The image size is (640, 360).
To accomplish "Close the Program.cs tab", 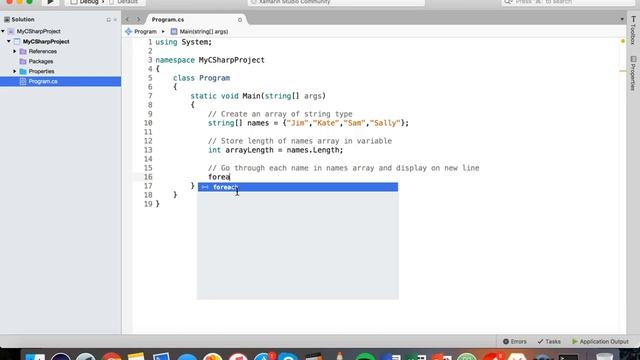I will [240, 20].
